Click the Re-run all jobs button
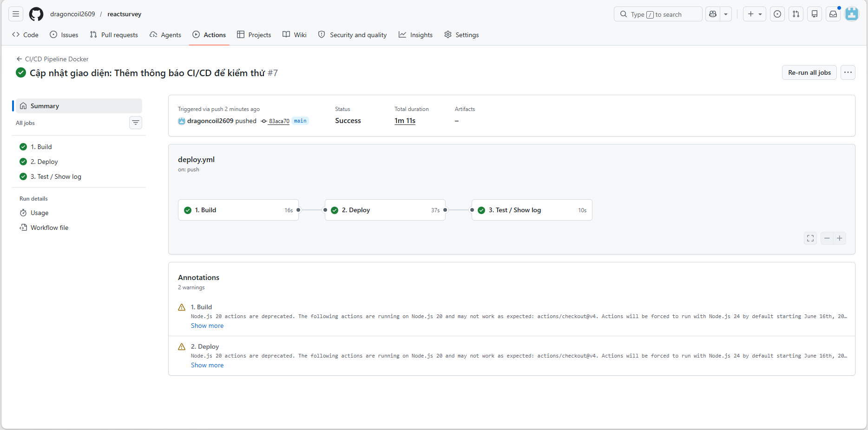 pos(809,72)
